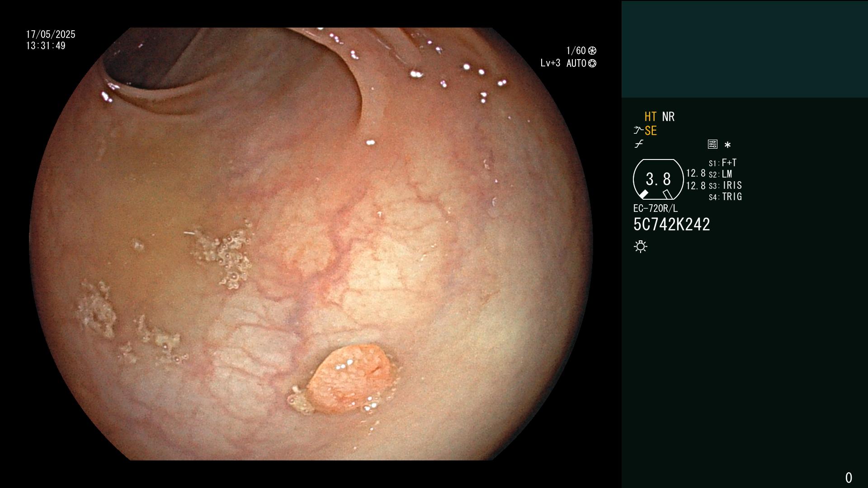
Task: Click the S3: IRIS switch assignment
Action: (x=725, y=185)
